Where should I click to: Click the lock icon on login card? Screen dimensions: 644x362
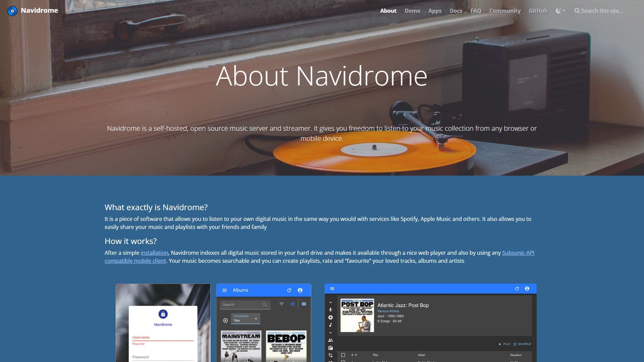pyautogui.click(x=163, y=314)
